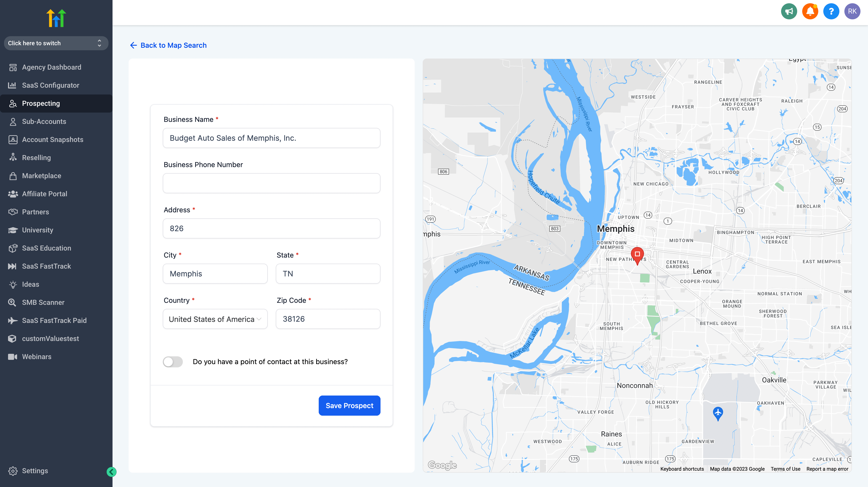Open the Affiliate Portal
Image resolution: width=868 pixels, height=487 pixels.
pos(45,194)
